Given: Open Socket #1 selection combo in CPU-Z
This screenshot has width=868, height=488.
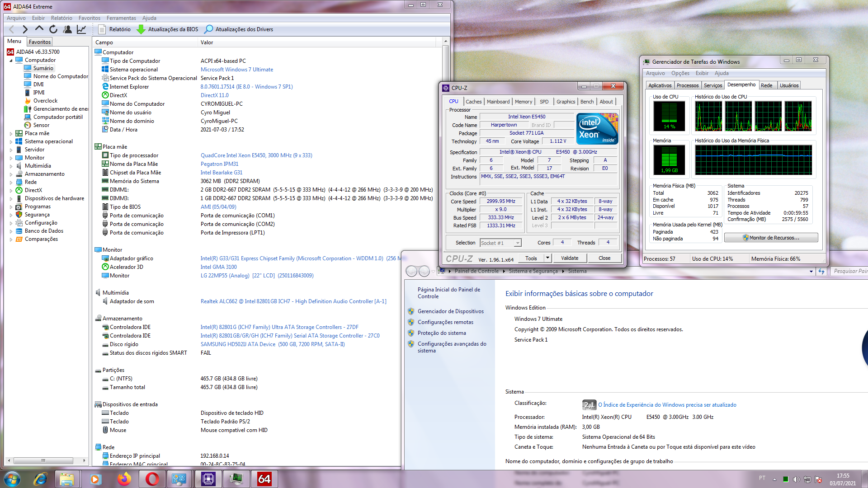Looking at the screenshot, I should [500, 243].
